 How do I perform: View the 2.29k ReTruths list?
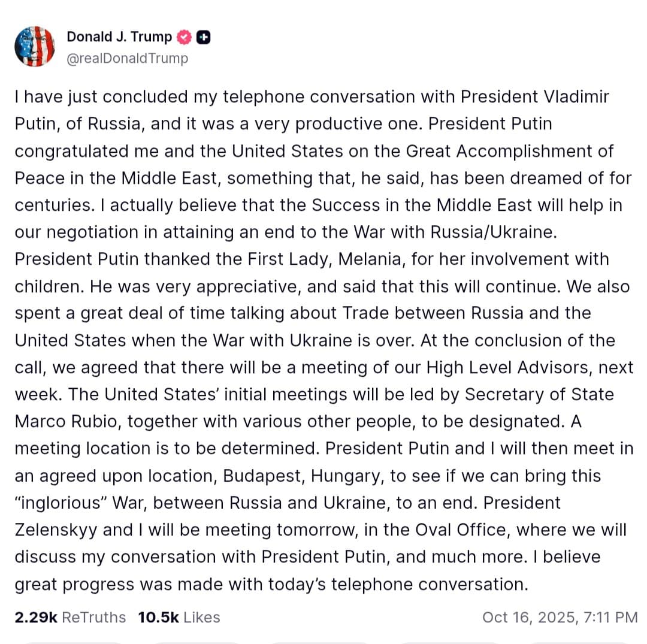coord(69,617)
